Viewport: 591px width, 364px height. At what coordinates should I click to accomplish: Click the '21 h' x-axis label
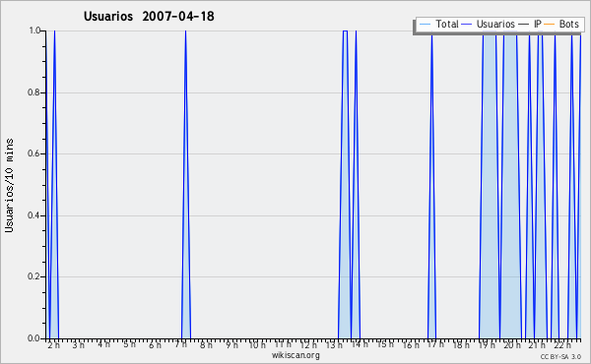(537, 345)
